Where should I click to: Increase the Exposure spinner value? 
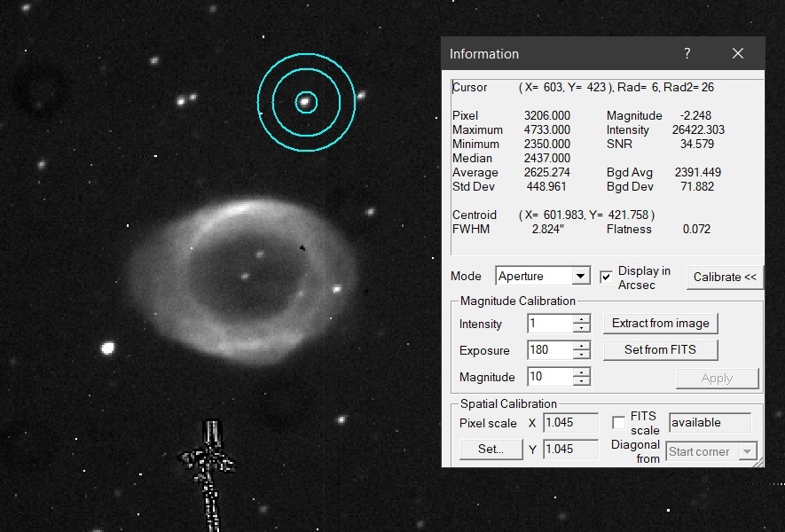(581, 346)
